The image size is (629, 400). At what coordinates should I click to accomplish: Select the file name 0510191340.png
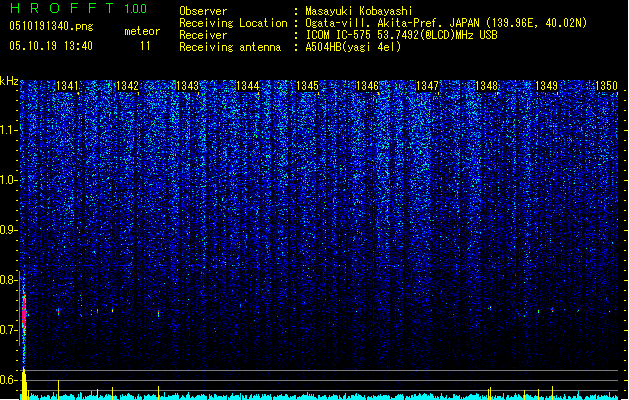click(x=51, y=26)
